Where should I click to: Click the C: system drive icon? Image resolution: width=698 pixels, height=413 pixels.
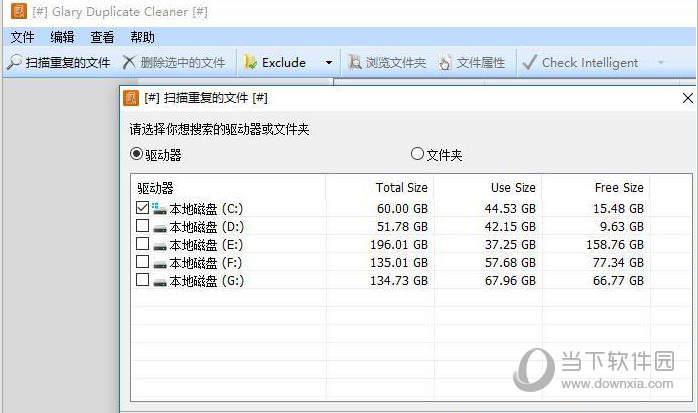pos(159,208)
